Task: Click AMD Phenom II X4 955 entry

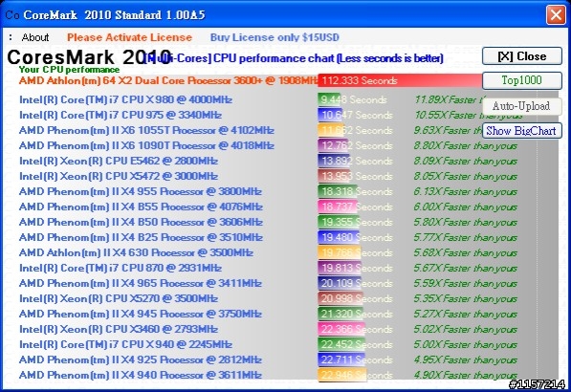Action: (141, 191)
